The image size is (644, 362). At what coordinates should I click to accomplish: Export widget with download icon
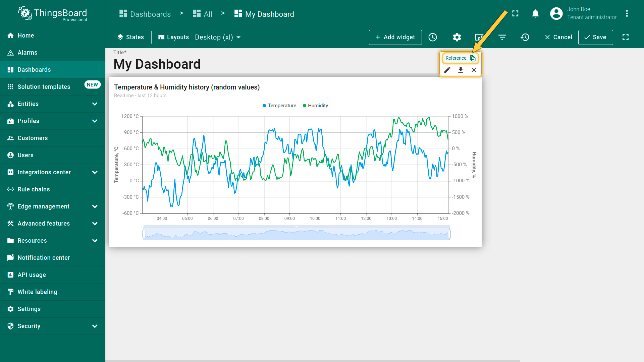coord(461,70)
